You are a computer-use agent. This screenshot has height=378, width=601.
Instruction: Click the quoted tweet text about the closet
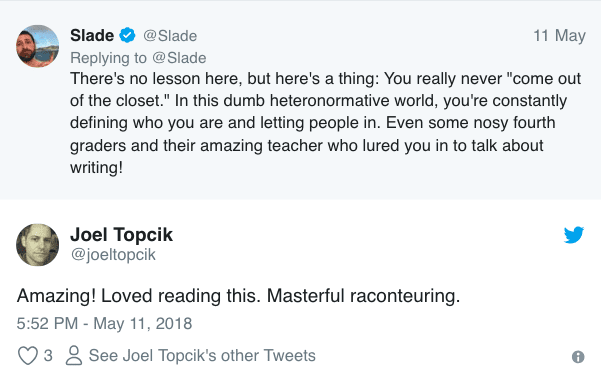[325, 123]
